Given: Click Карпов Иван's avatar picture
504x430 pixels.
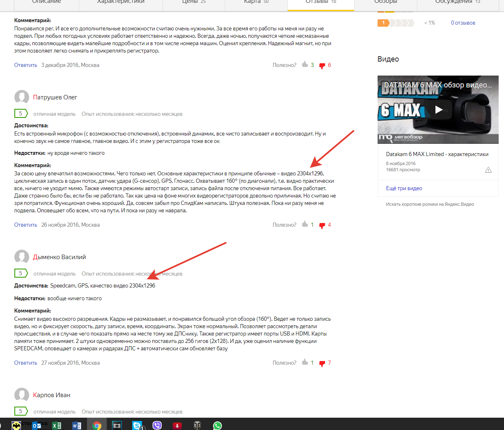Looking at the screenshot, I should point(22,395).
